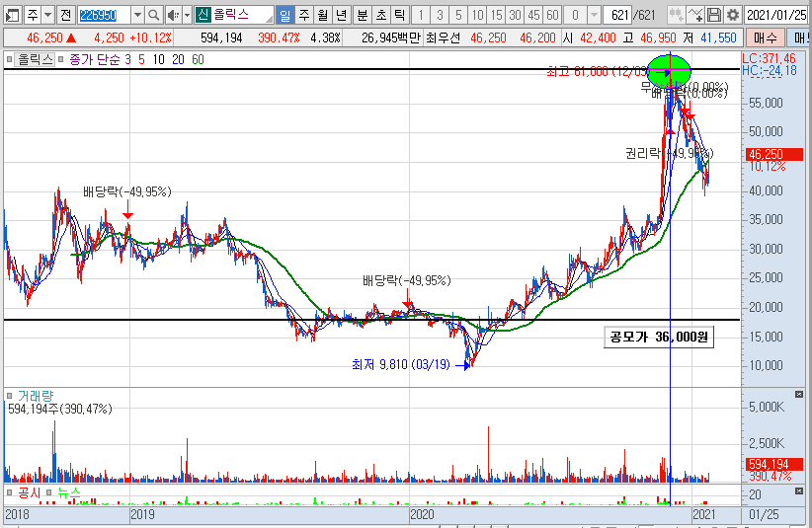Click the 전 button
The height and width of the screenshot is (528, 812).
[64, 15]
